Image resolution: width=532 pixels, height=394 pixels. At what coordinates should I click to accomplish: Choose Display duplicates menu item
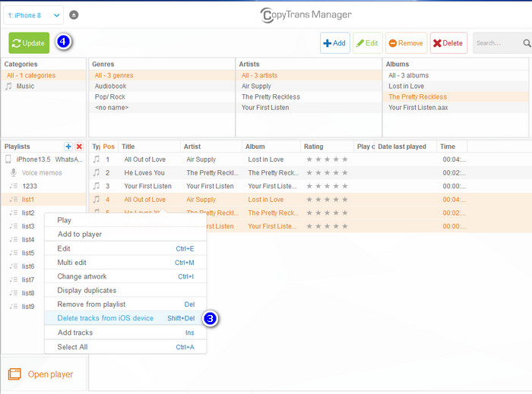click(x=125, y=290)
